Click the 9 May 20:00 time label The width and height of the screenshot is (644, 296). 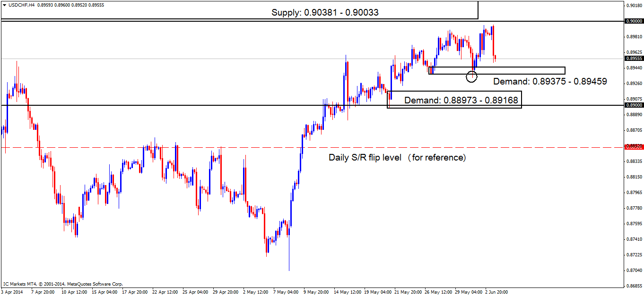pyautogui.click(x=316, y=292)
